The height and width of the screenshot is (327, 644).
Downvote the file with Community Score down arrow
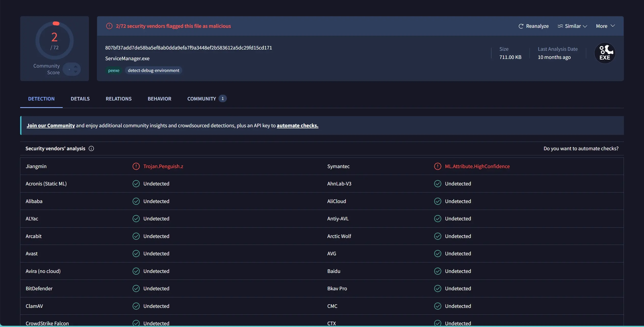pyautogui.click(x=75, y=72)
